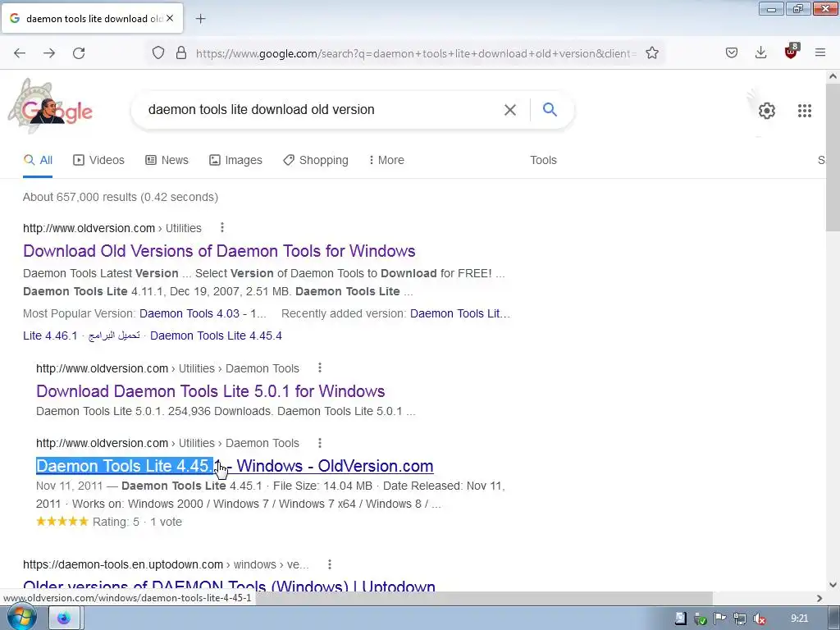Click the muted volume tray icon
This screenshot has height=630, width=840.
(759, 619)
